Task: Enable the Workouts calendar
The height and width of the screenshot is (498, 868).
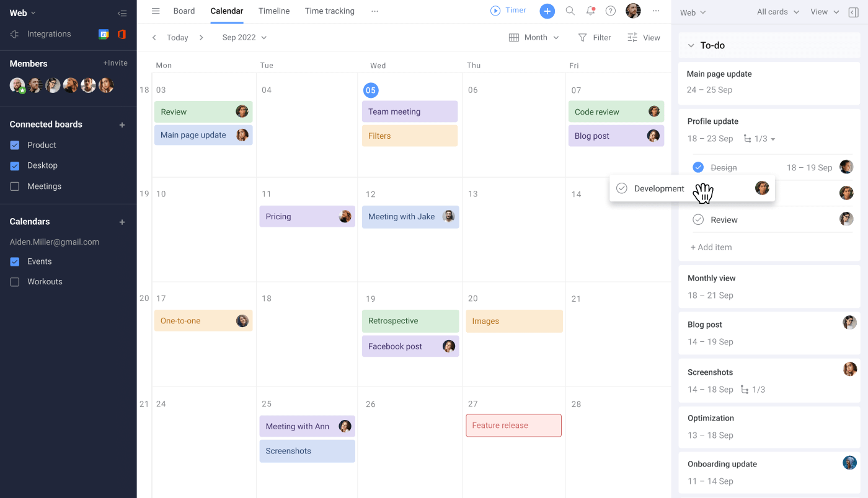Action: point(15,281)
